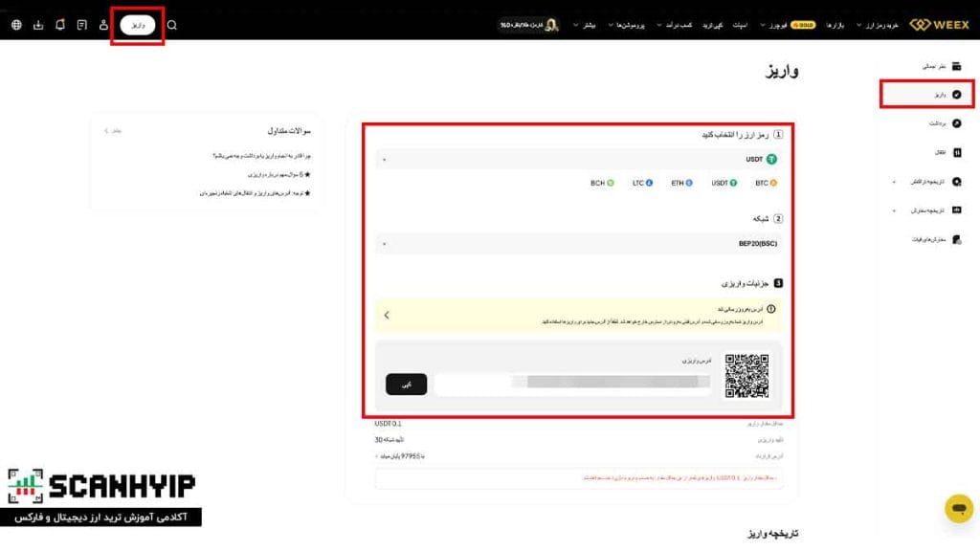
Task: Click the 'USDT 0.1' minimum deposit value
Action: coord(389,424)
